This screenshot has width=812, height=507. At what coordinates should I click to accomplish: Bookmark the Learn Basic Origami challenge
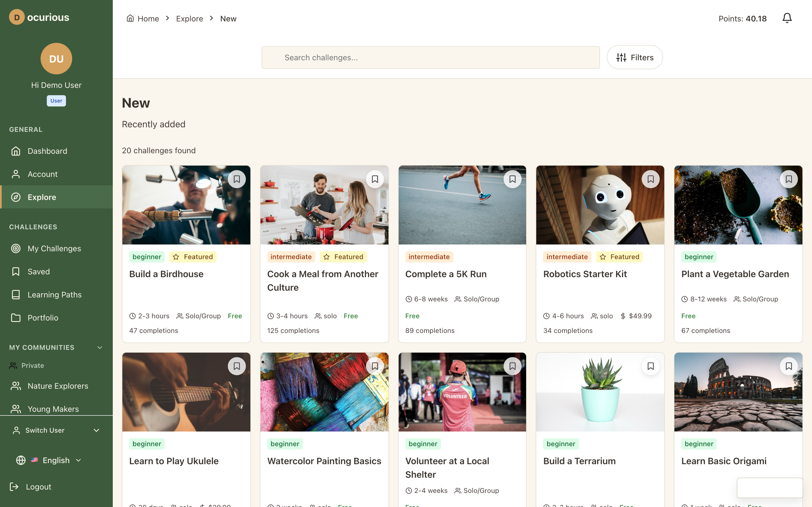point(789,366)
